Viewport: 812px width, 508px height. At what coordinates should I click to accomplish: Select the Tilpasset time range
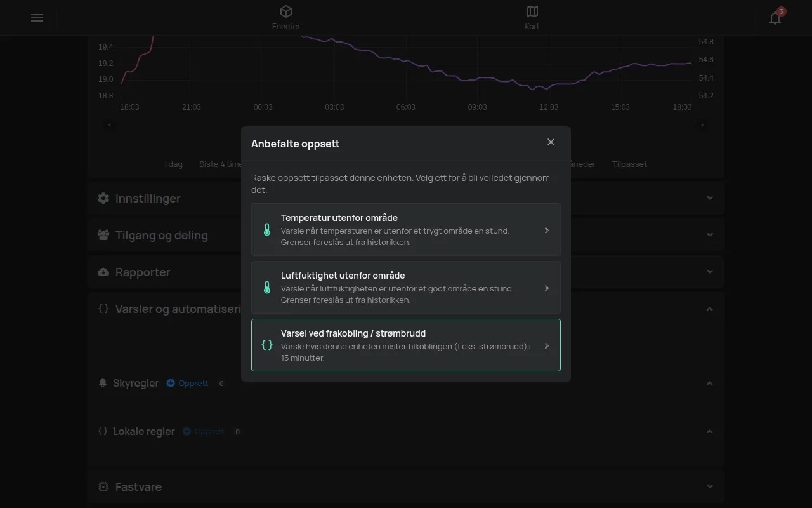click(629, 164)
